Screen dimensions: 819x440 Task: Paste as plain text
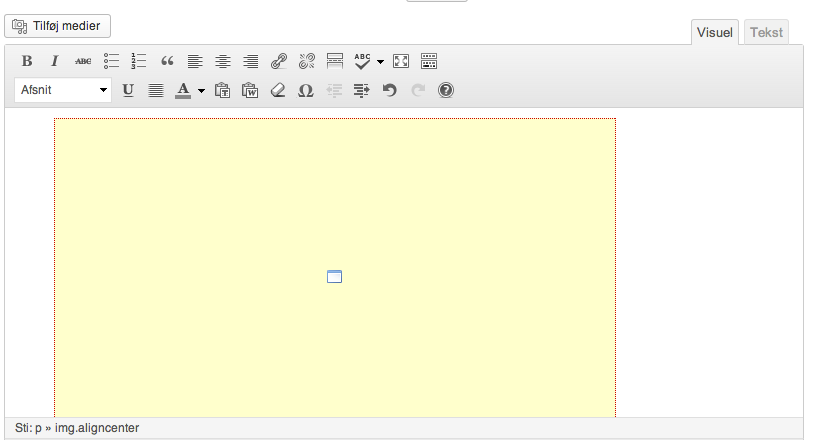click(222, 90)
